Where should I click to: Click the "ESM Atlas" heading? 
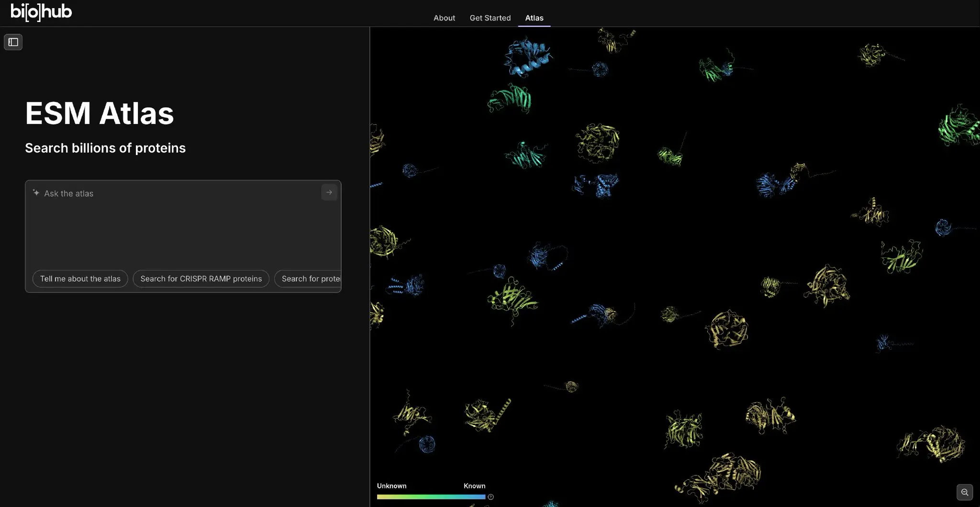click(100, 113)
